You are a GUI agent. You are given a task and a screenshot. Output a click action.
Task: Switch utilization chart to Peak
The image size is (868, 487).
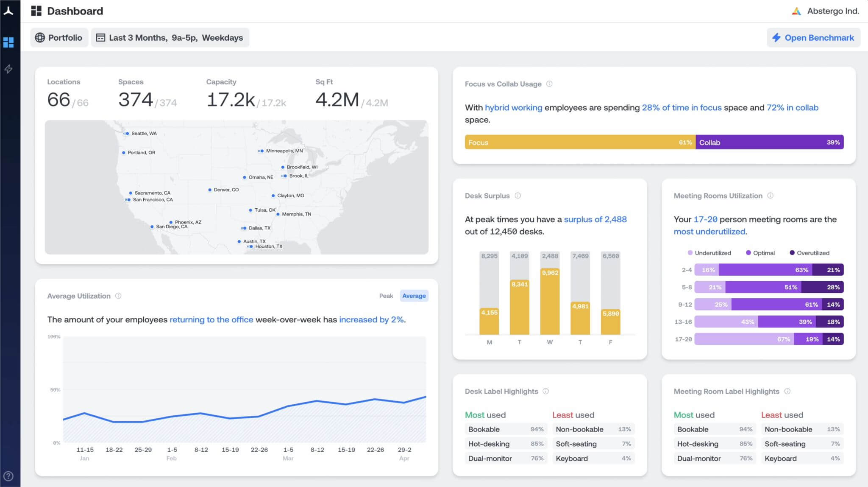pyautogui.click(x=386, y=296)
